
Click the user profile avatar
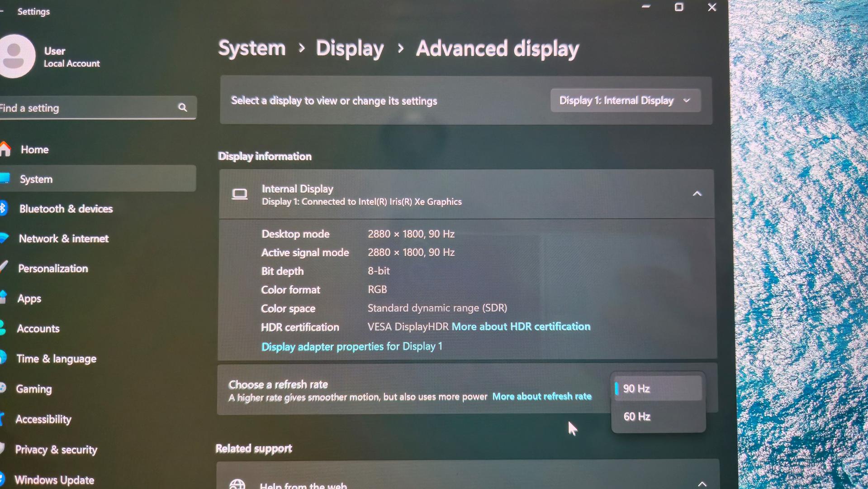coord(16,56)
